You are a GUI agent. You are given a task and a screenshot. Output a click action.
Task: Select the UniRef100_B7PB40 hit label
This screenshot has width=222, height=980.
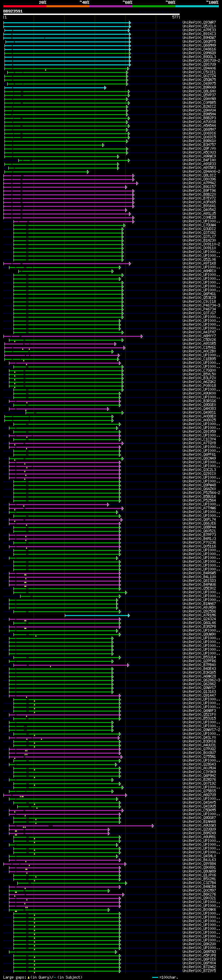click(x=199, y=665)
